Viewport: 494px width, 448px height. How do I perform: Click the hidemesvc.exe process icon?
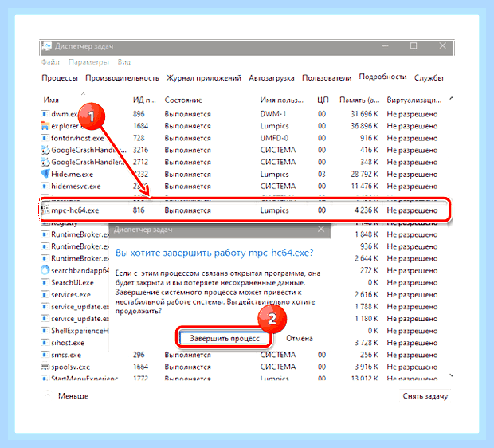[x=45, y=186]
